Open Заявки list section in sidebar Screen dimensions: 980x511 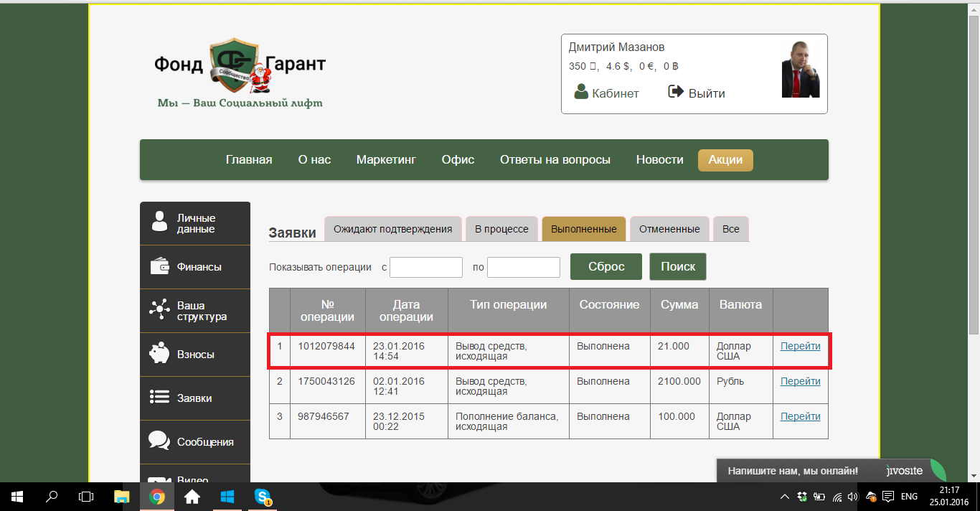click(x=195, y=398)
